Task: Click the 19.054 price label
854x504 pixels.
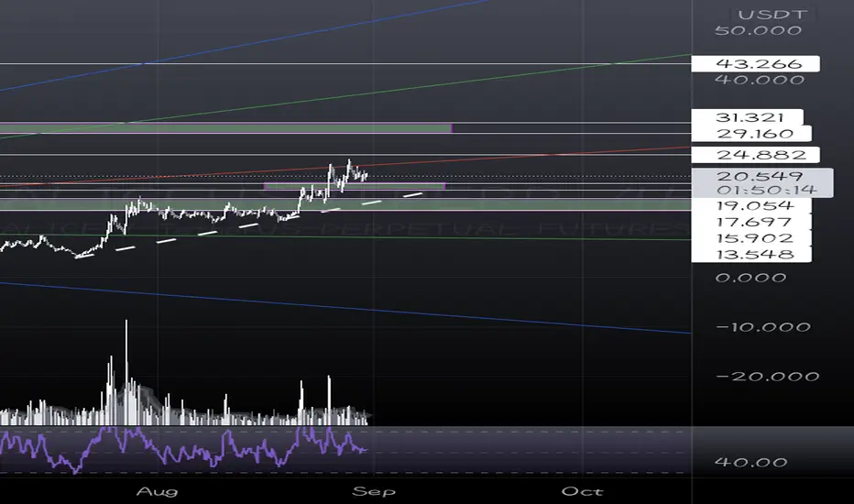Action: click(751, 205)
